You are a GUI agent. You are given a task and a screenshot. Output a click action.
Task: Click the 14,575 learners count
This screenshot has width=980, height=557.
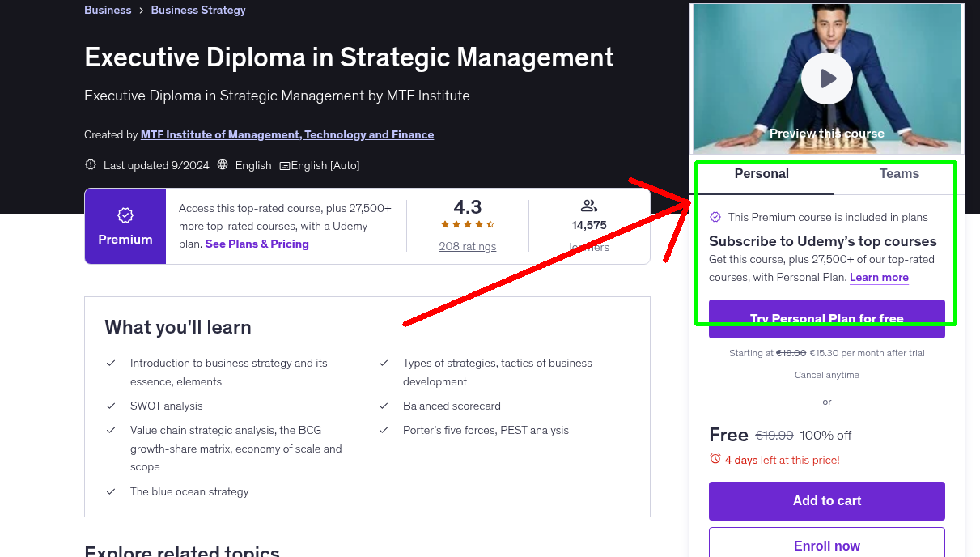click(589, 225)
